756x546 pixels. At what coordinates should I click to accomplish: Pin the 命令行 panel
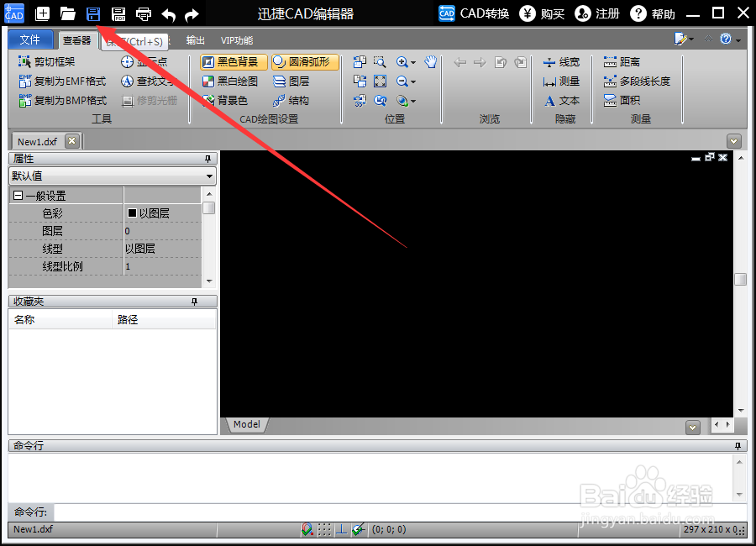click(738, 446)
